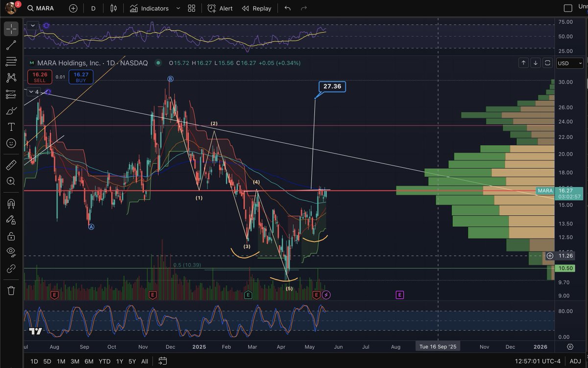Open the user profile avatar menu
588x368 pixels.
point(11,8)
